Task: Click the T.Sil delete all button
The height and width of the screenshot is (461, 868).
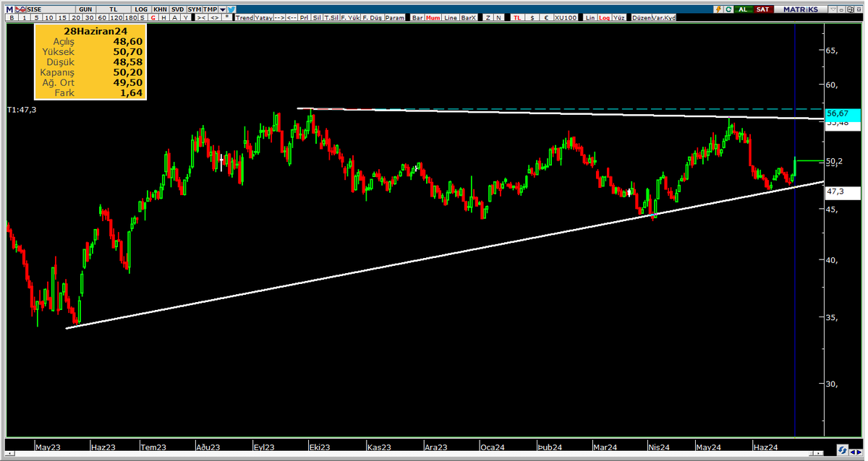Action: coord(331,17)
